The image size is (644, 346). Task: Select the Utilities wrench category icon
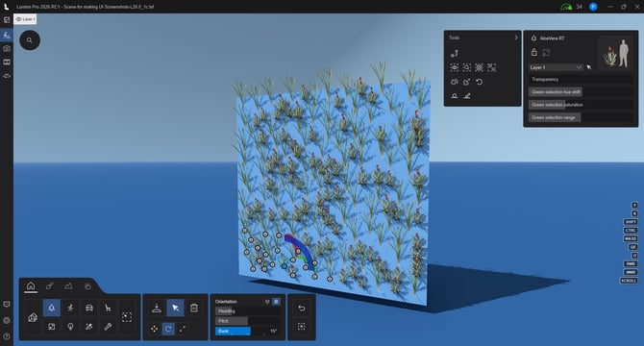tap(108, 327)
